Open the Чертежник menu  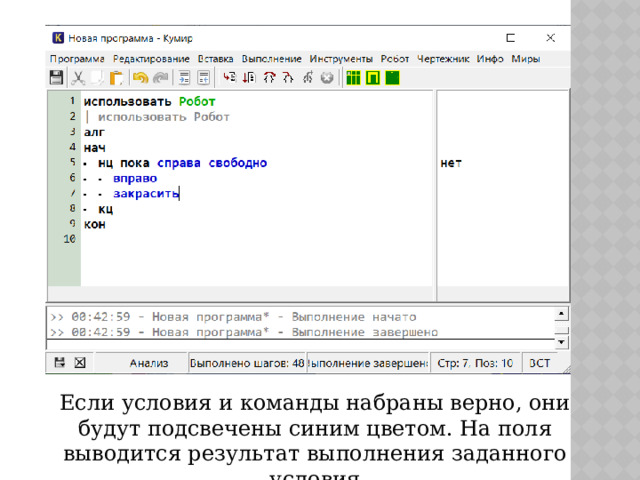(x=443, y=59)
